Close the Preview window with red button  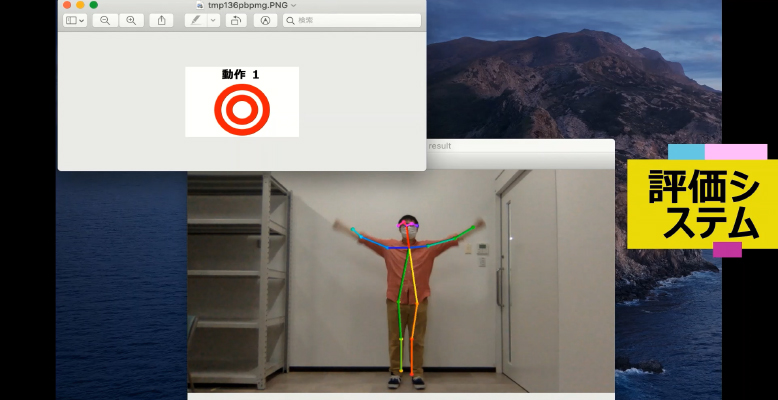click(67, 5)
